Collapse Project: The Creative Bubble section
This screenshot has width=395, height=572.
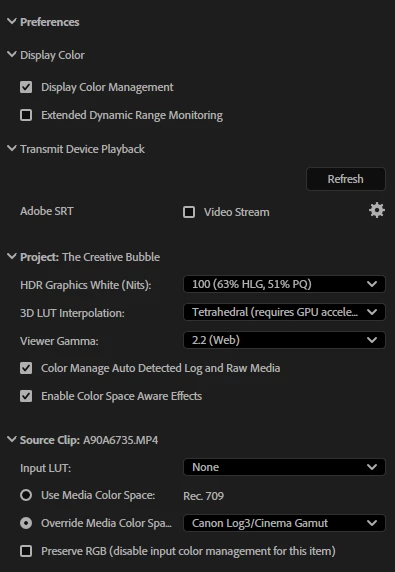click(x=12, y=256)
